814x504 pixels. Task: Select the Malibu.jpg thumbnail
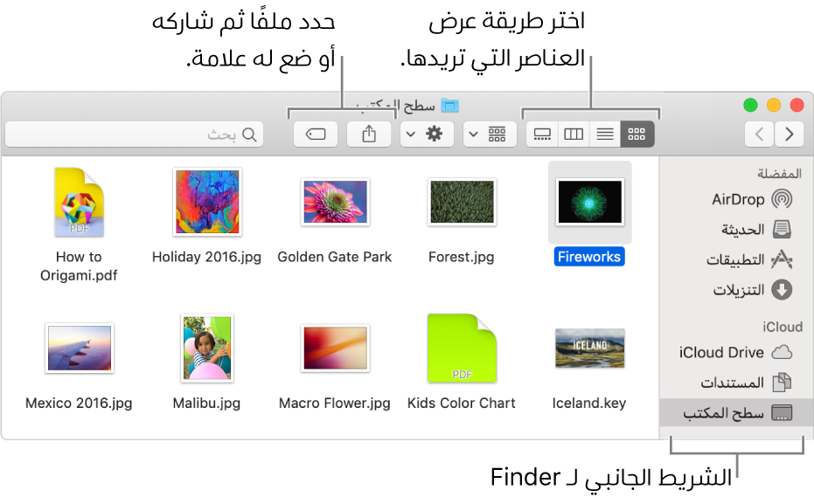click(x=207, y=348)
